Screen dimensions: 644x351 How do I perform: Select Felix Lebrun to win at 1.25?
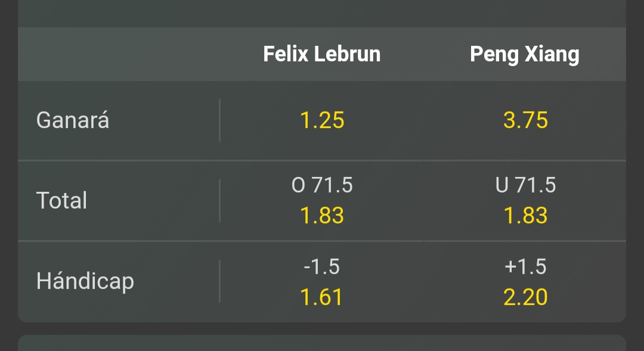pos(322,120)
